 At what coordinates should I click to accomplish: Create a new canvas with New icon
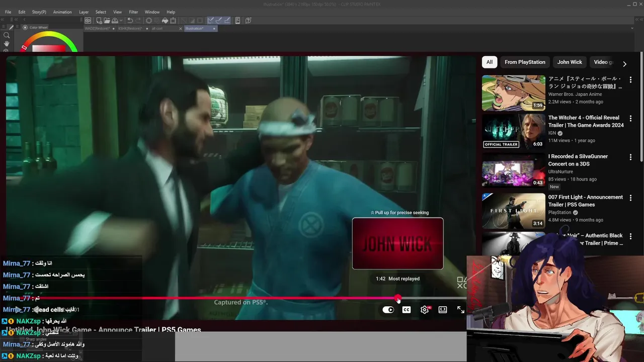click(99, 21)
